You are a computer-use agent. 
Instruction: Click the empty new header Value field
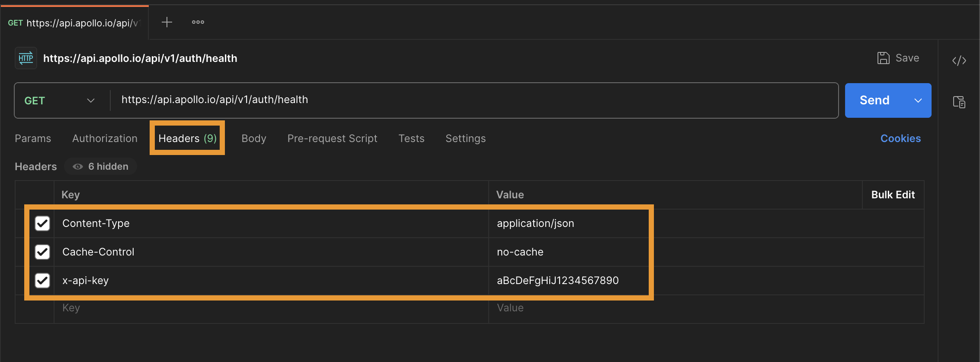click(706, 308)
